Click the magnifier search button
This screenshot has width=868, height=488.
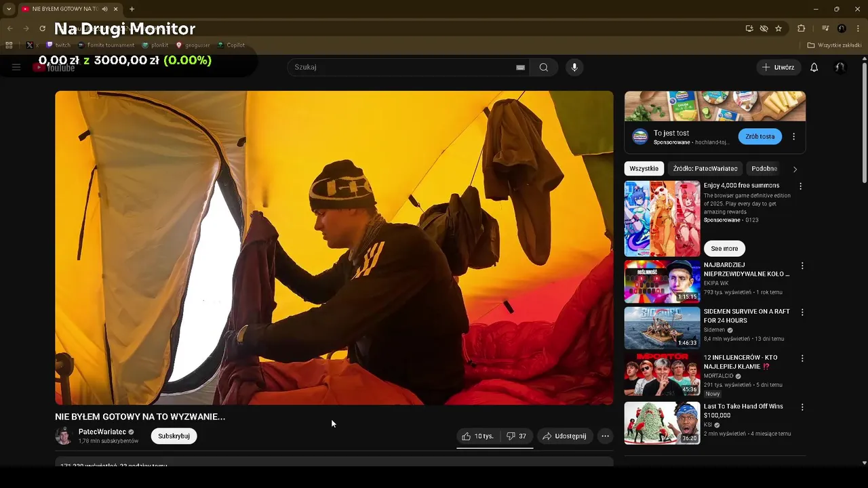pos(544,67)
